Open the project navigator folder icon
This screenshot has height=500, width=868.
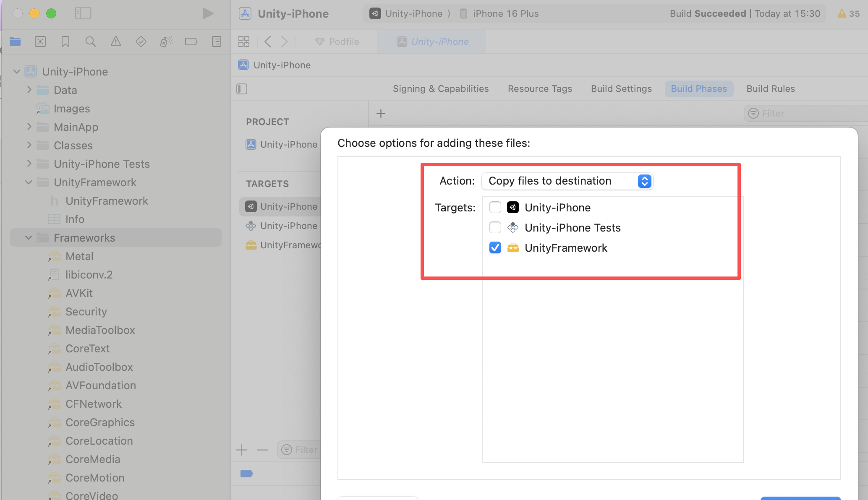15,42
